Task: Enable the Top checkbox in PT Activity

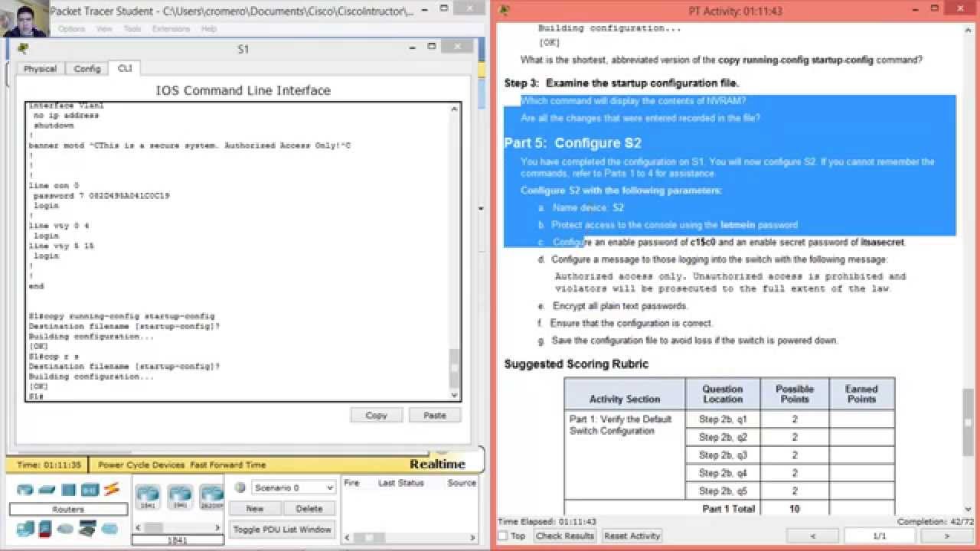Action: coord(503,536)
